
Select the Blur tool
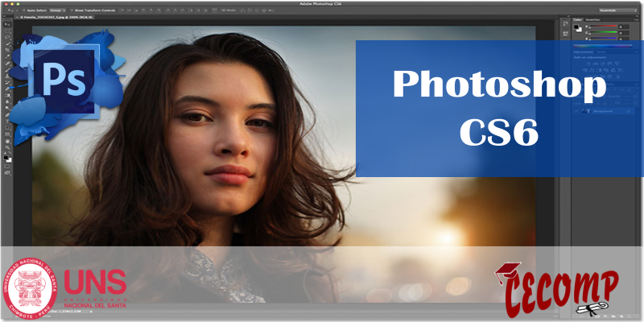pos(7,102)
